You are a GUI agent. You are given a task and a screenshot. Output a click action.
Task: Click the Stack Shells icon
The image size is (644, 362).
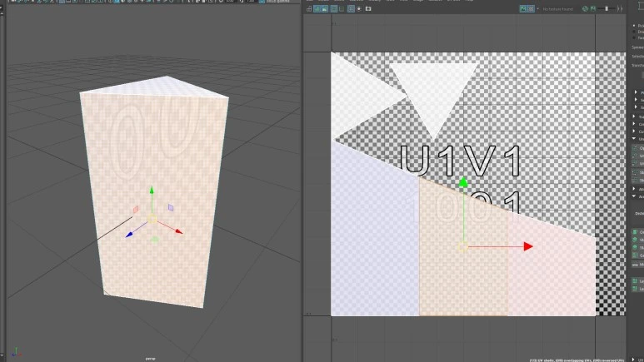point(635,240)
